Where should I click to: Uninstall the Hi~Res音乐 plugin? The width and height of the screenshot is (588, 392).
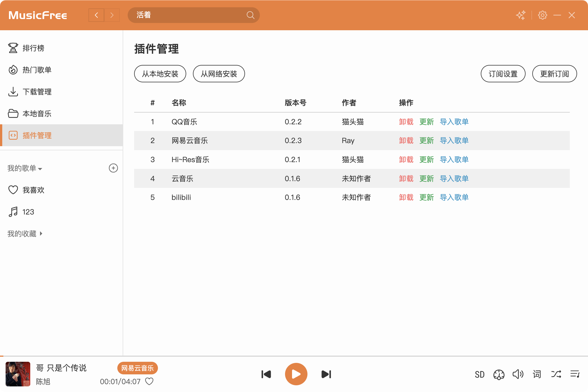406,159
